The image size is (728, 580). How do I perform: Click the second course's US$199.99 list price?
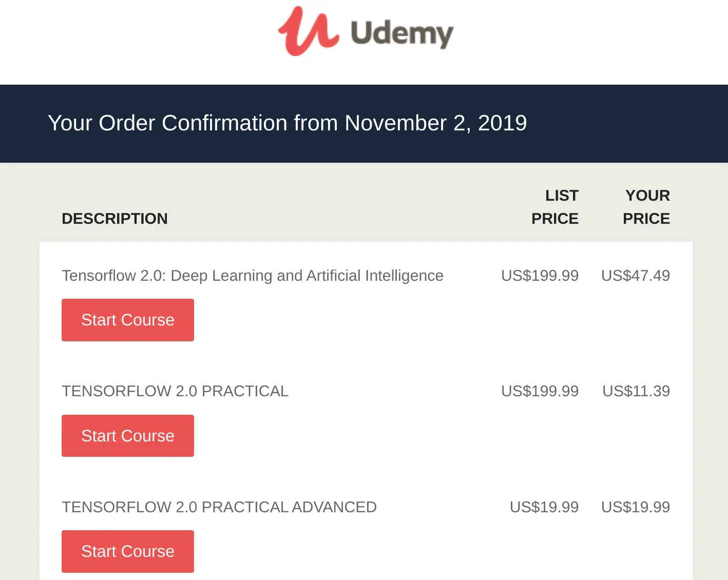coord(540,391)
